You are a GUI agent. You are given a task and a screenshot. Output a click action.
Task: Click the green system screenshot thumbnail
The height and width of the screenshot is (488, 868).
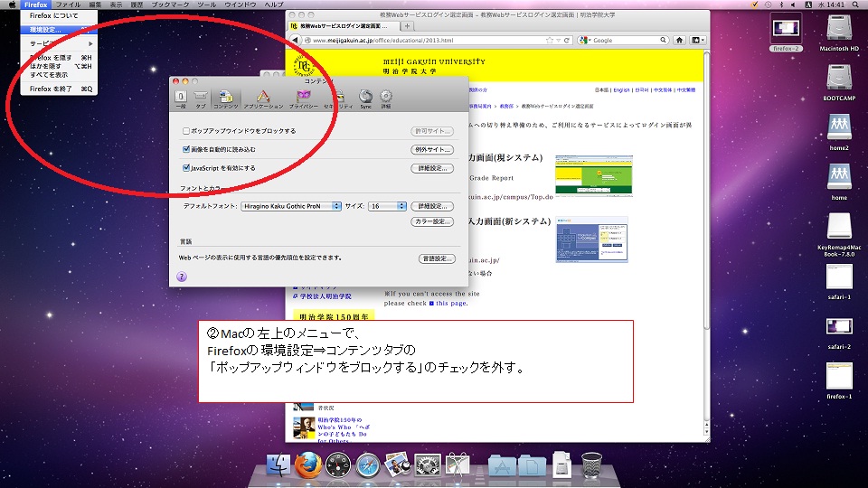(x=593, y=176)
